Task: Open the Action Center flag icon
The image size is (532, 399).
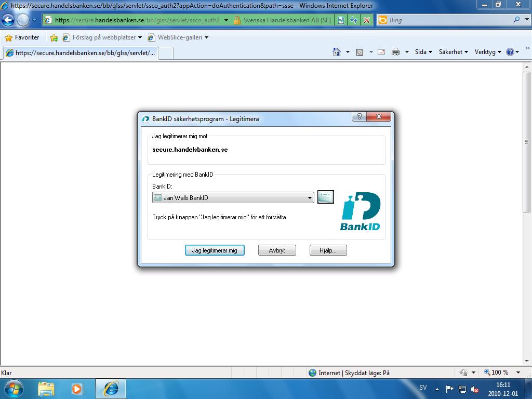Action: click(449, 389)
